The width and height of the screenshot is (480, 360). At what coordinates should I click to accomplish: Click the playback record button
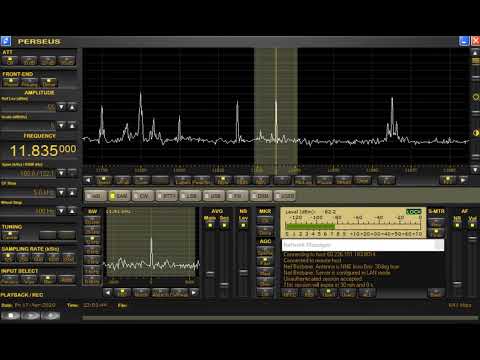(50, 315)
